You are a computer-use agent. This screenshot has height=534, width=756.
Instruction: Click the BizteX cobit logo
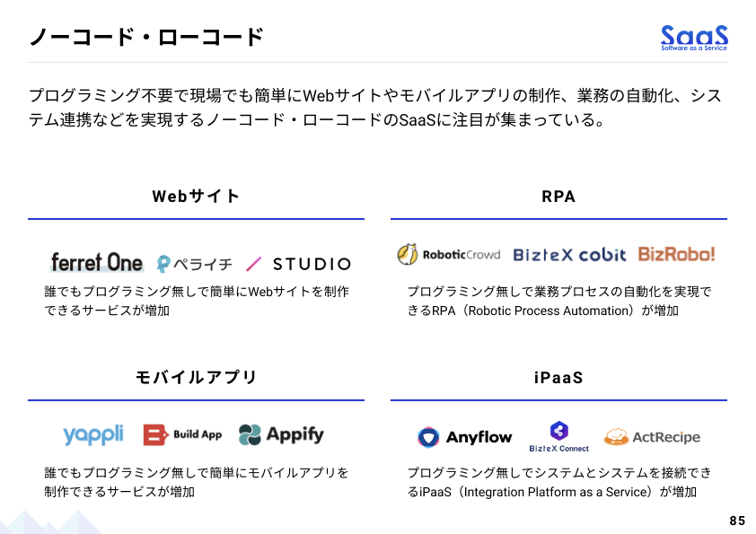pos(569,255)
